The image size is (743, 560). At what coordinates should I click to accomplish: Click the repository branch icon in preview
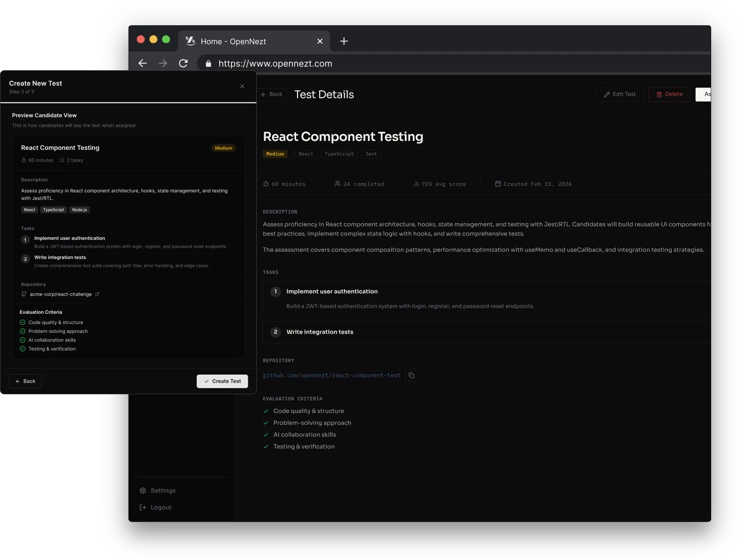click(x=24, y=294)
